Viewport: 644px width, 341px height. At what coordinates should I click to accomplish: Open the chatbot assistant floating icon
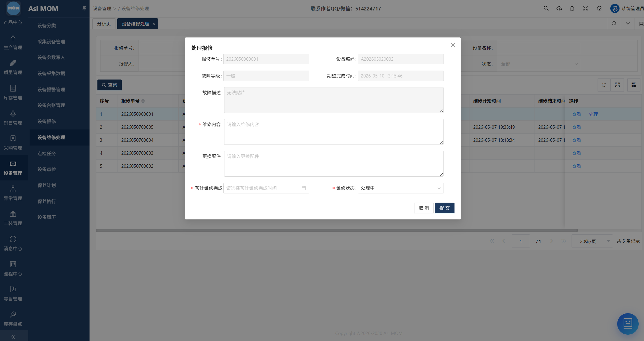628,324
